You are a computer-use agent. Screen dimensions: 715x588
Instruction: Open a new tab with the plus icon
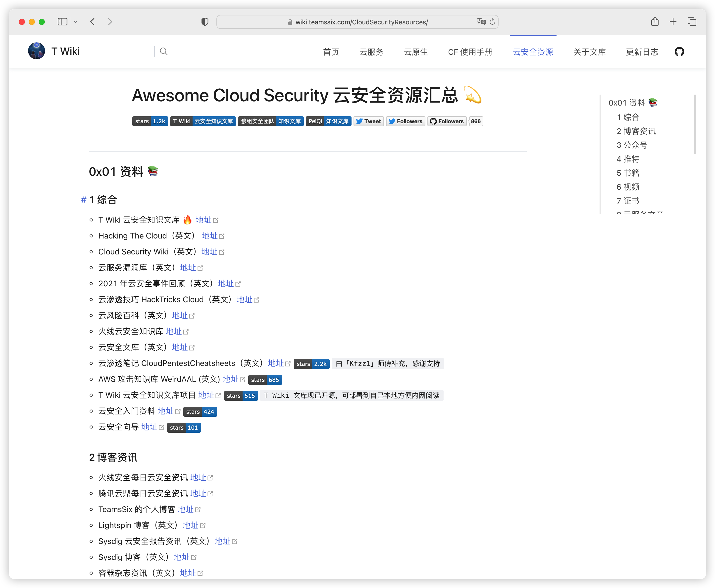(673, 22)
